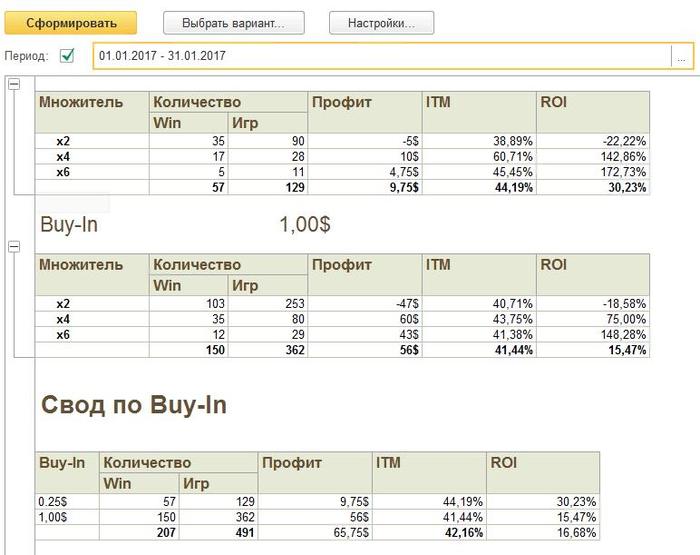
Task: Open period picker via ellipsis button
Action: [681, 57]
